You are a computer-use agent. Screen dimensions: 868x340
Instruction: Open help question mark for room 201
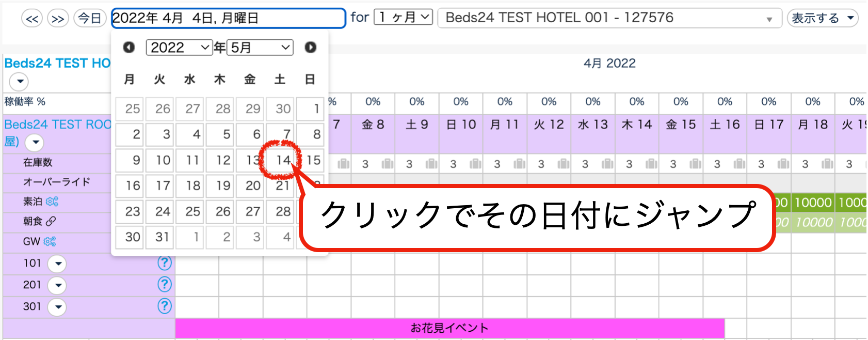pyautogui.click(x=164, y=284)
